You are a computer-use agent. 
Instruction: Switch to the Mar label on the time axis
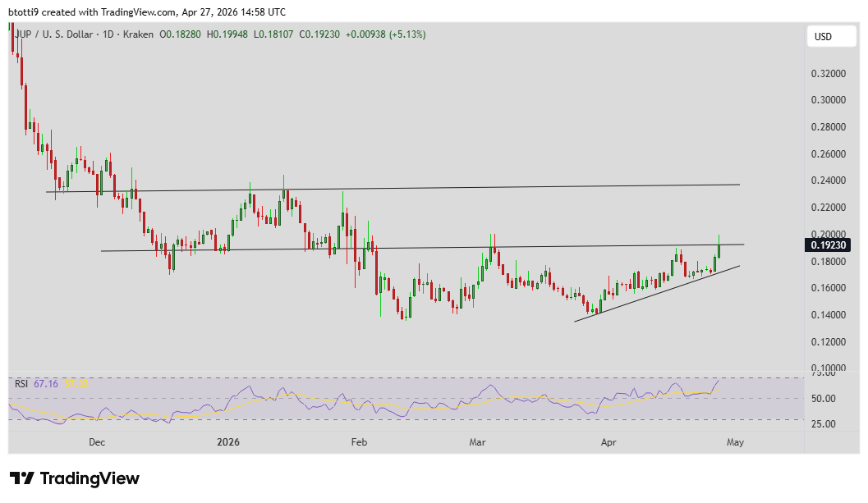pos(477,442)
